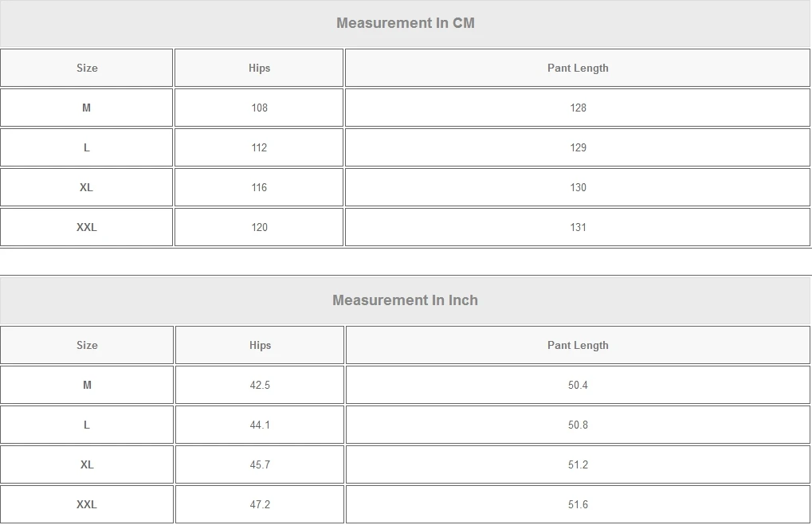Select the 44.1 hips value
812x525 pixels.
tap(260, 425)
